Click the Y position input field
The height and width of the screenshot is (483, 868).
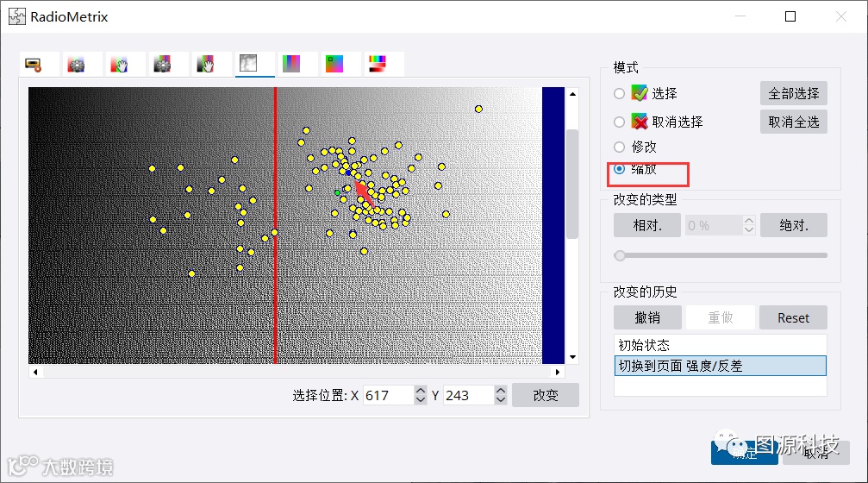[469, 396]
